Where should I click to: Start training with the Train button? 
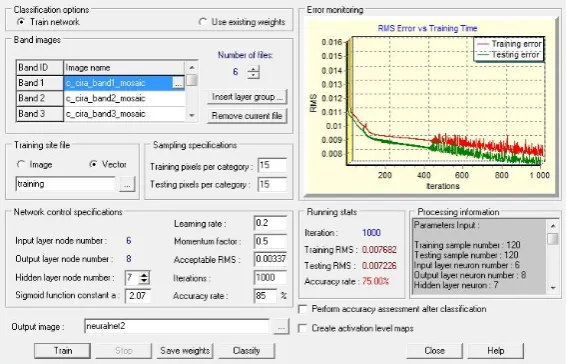pyautogui.click(x=63, y=351)
